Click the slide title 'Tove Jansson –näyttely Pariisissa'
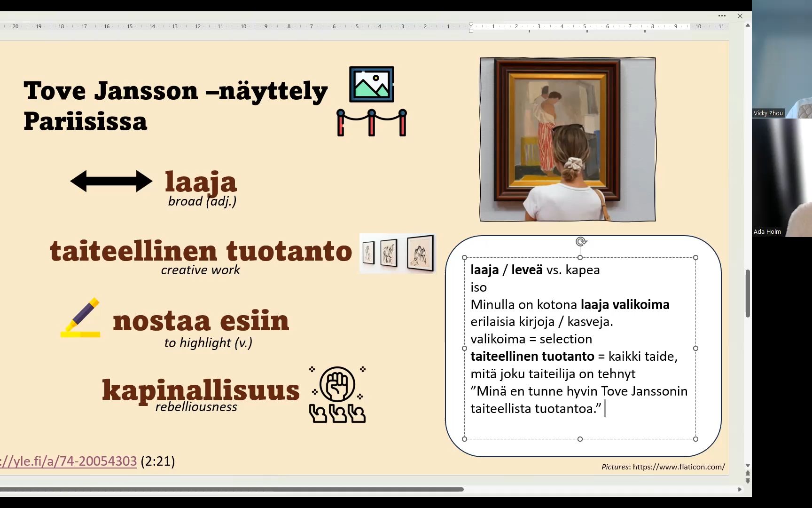This screenshot has width=812, height=508. tap(176, 106)
